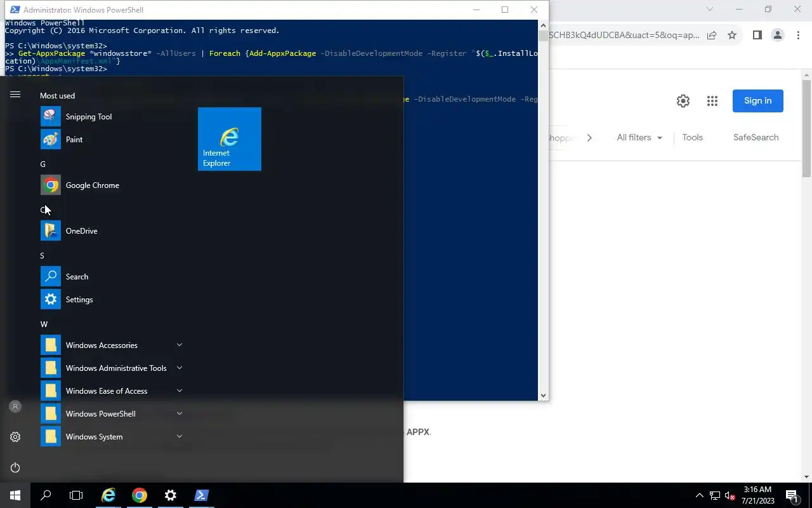The width and height of the screenshot is (812, 508).
Task: Expand Windows Ease of Access folder
Action: click(112, 391)
